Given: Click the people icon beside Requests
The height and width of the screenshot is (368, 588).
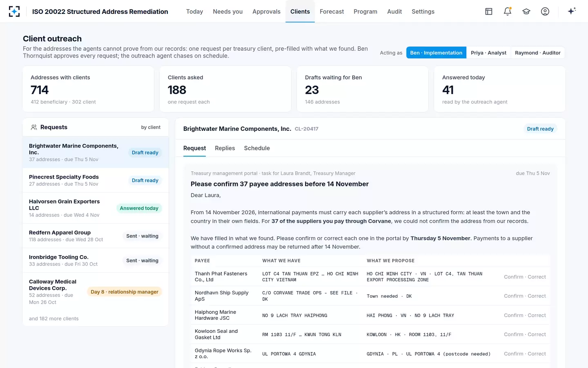Looking at the screenshot, I should (34, 127).
